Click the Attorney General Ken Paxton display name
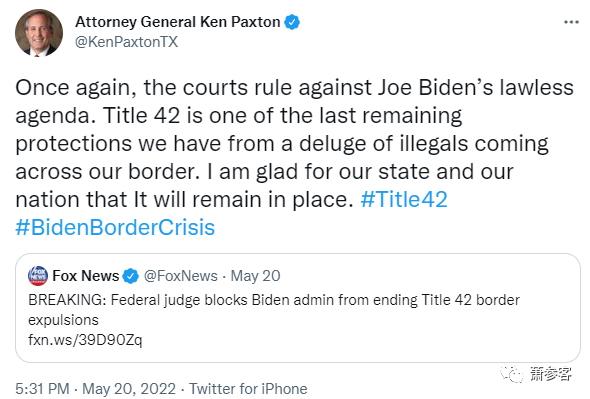This screenshot has width=590, height=399. pyautogui.click(x=178, y=22)
